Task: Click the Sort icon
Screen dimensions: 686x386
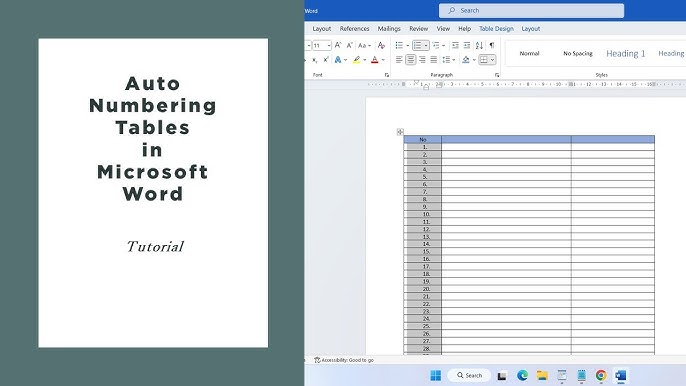Action: (479, 45)
